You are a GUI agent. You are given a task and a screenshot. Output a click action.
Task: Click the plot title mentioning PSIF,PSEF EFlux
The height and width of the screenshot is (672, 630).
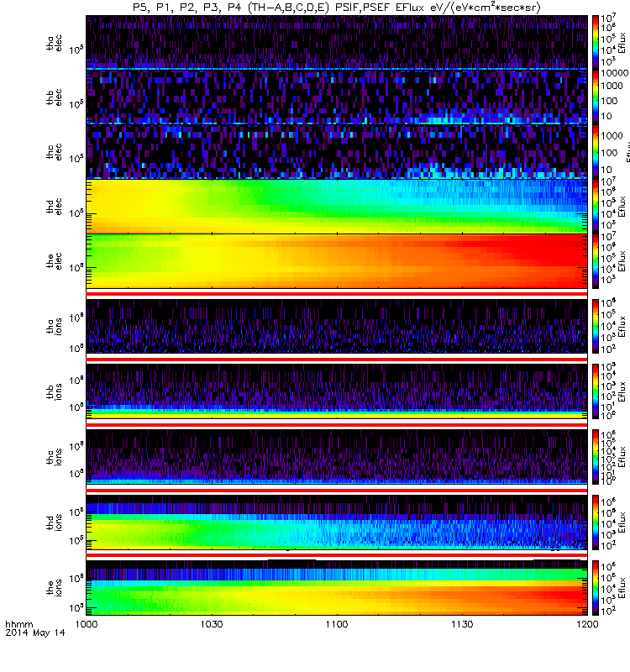337,8
